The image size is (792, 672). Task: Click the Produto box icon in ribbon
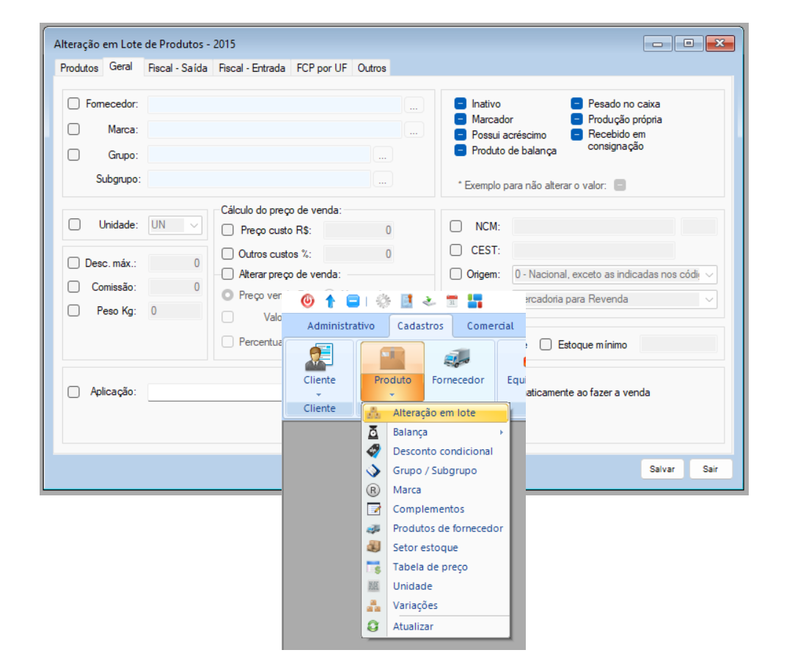tap(392, 358)
